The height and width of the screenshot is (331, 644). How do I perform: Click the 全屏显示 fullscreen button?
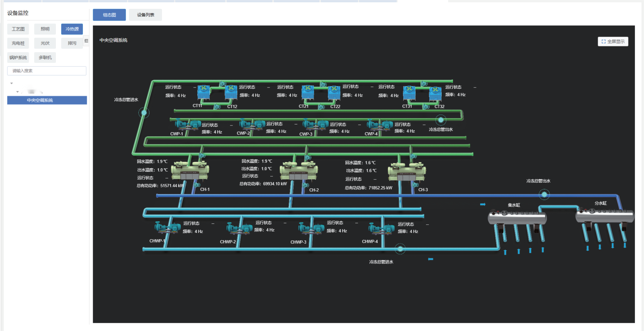pyautogui.click(x=613, y=41)
